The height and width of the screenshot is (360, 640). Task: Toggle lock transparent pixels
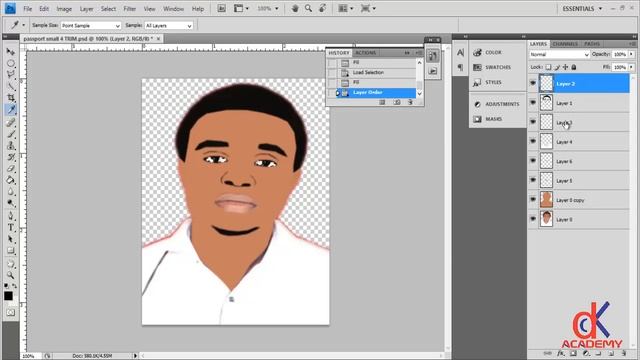(549, 67)
